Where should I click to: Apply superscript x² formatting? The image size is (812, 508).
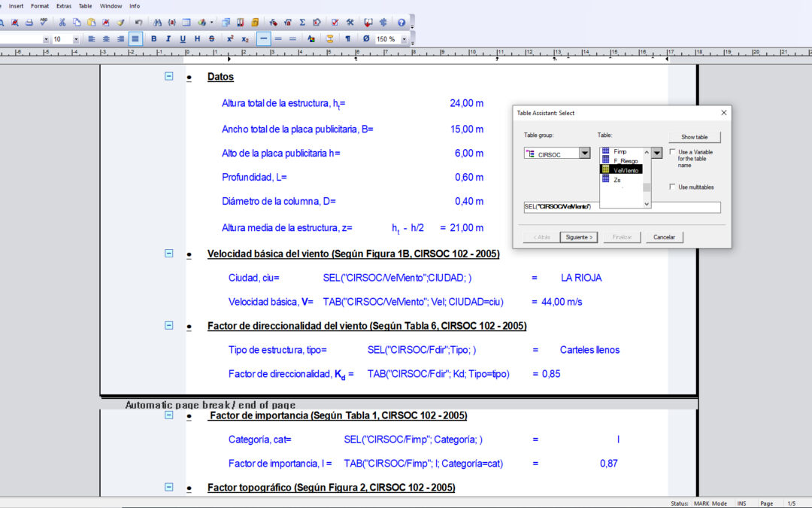[230, 39]
